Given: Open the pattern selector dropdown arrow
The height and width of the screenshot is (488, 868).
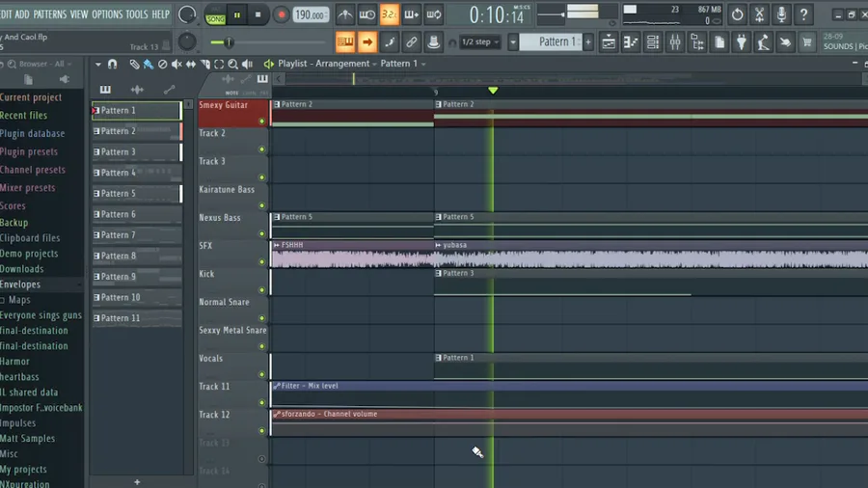Looking at the screenshot, I should (x=513, y=42).
